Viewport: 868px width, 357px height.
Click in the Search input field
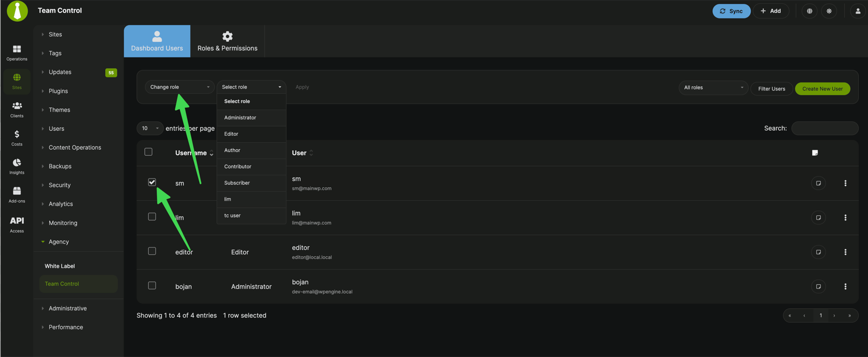(825, 128)
